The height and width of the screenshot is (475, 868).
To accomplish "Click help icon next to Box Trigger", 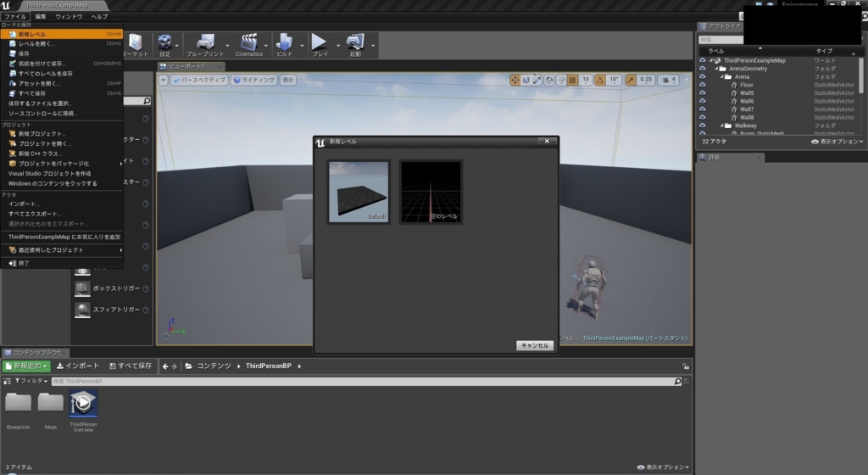I will (146, 288).
